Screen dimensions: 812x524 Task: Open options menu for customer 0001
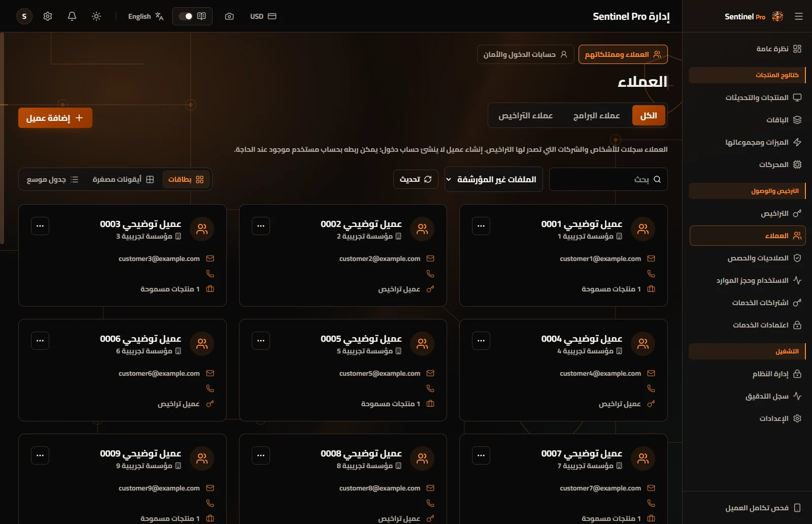coord(481,226)
